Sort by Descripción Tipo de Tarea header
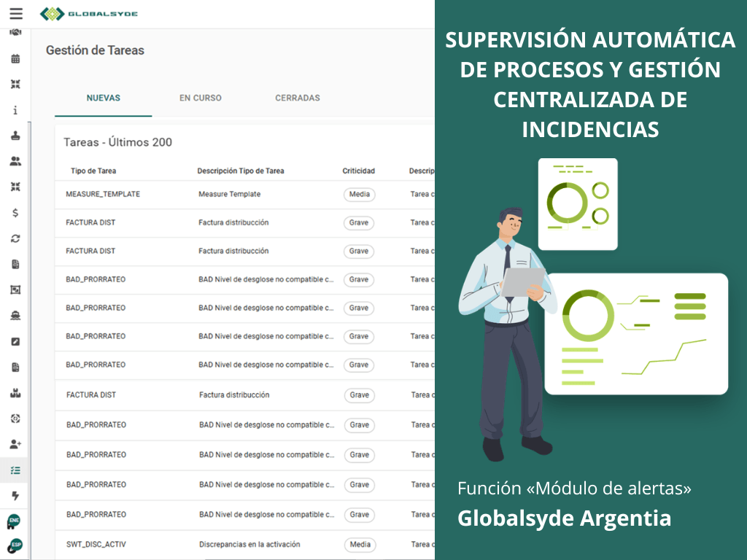The image size is (747, 560). point(241,171)
